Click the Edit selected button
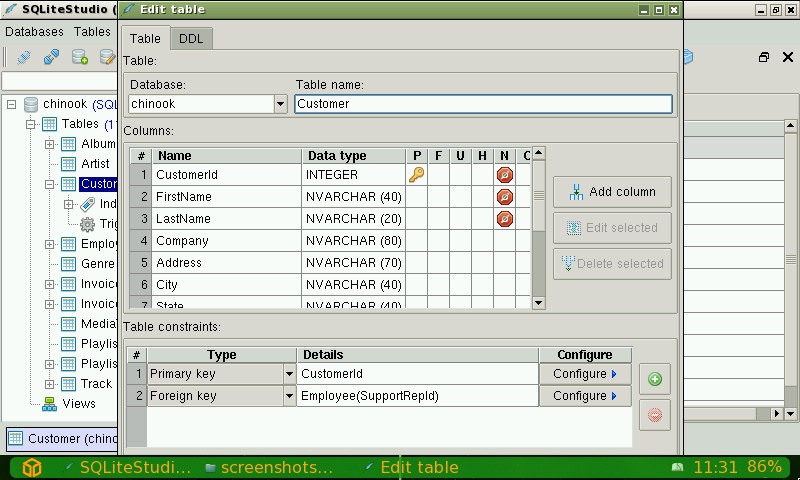 [612, 228]
